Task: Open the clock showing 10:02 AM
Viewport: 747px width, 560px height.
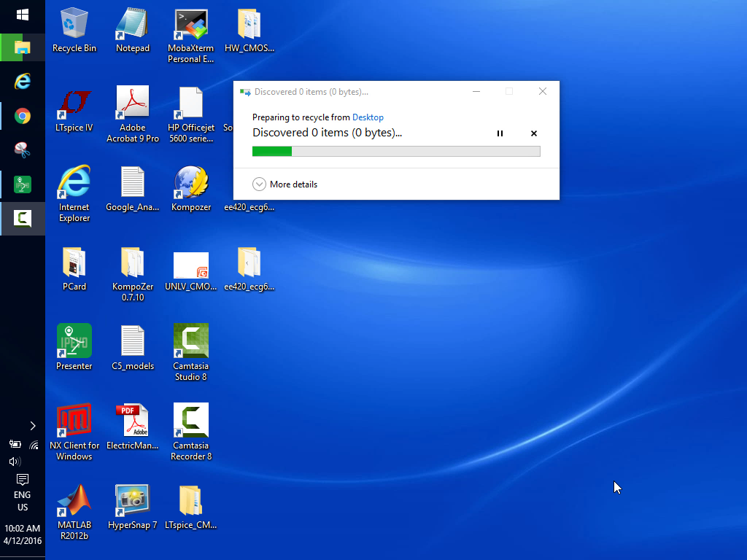Action: 23,534
